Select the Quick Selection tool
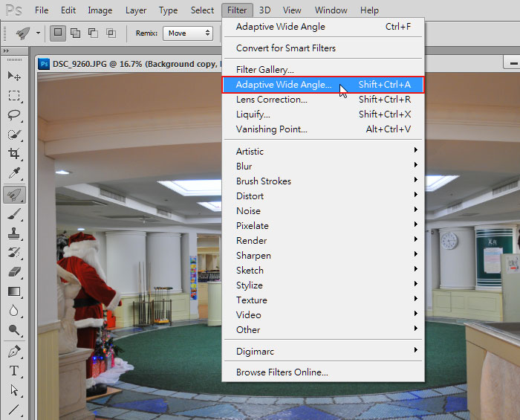The height and width of the screenshot is (420, 520). (14, 135)
